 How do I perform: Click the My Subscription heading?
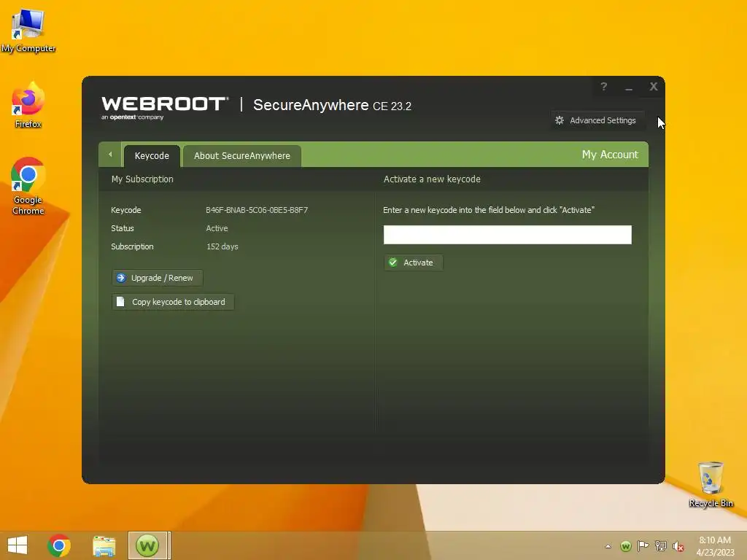142,179
